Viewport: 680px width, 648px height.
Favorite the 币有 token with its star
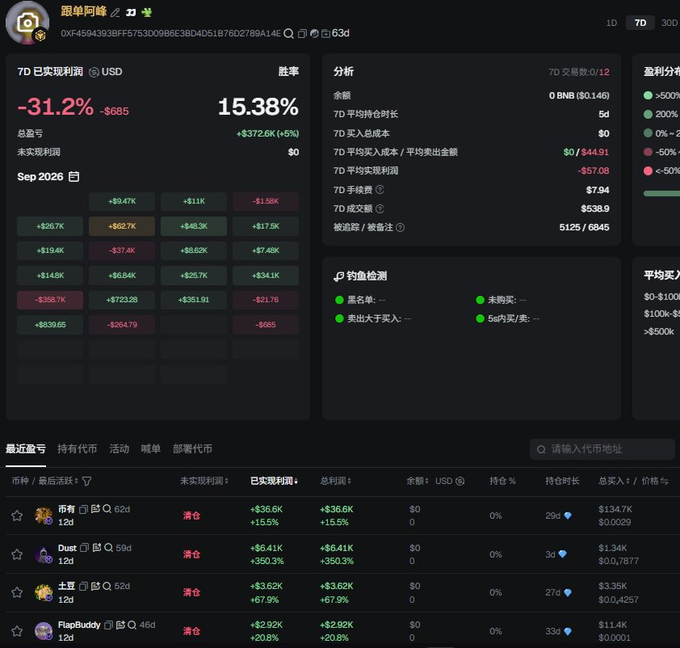[17, 515]
